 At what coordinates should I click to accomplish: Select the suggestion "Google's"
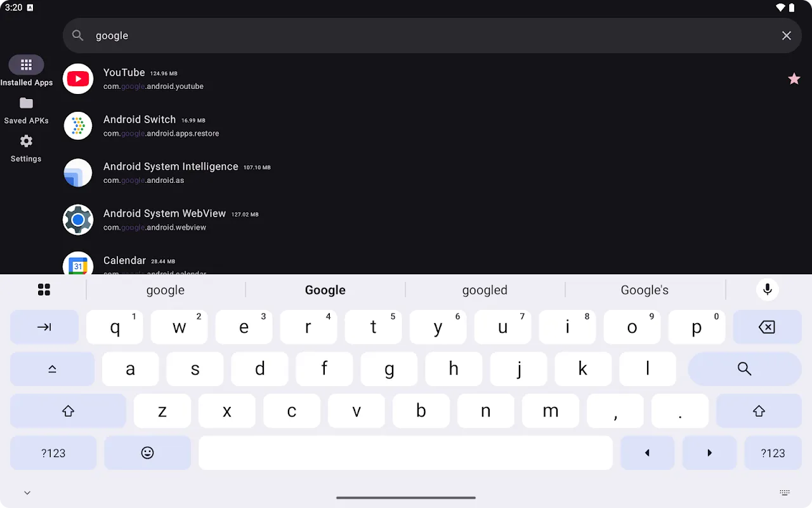point(645,290)
